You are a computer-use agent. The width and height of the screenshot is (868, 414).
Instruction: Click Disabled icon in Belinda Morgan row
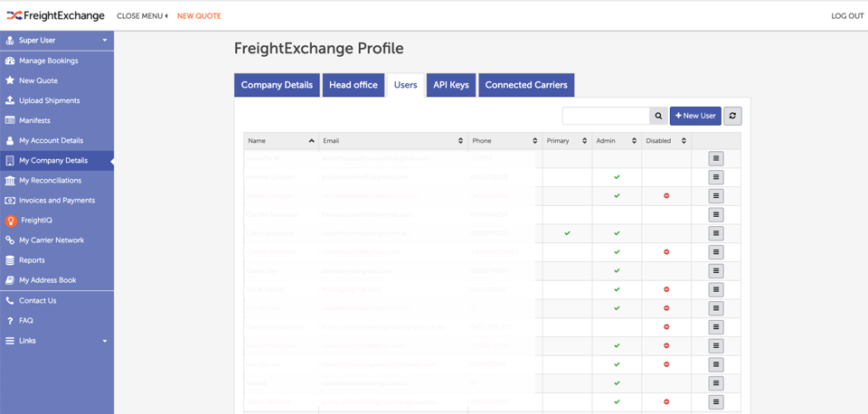(x=666, y=196)
